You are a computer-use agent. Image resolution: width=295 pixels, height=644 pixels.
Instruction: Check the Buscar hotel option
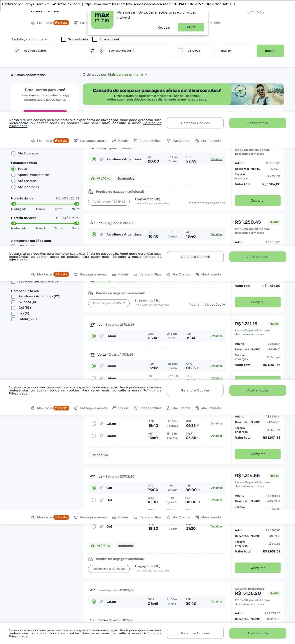(x=95, y=40)
